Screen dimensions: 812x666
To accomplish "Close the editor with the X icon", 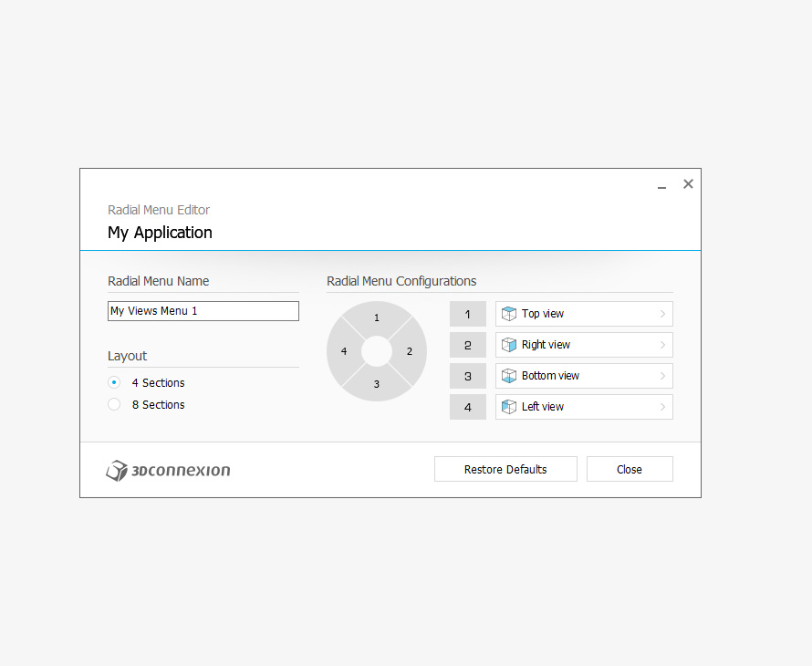I will point(688,184).
